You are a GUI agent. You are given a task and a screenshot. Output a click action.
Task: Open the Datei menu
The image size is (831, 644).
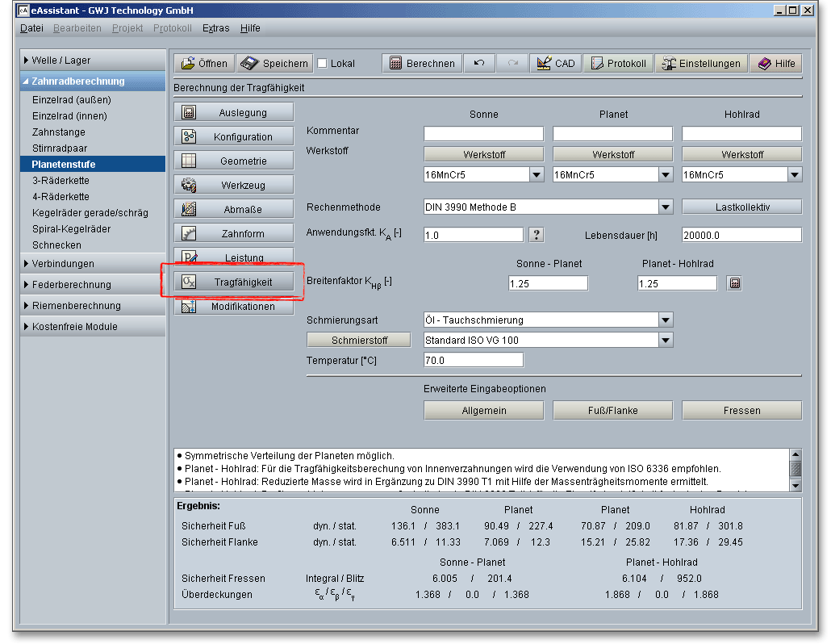[x=31, y=28]
